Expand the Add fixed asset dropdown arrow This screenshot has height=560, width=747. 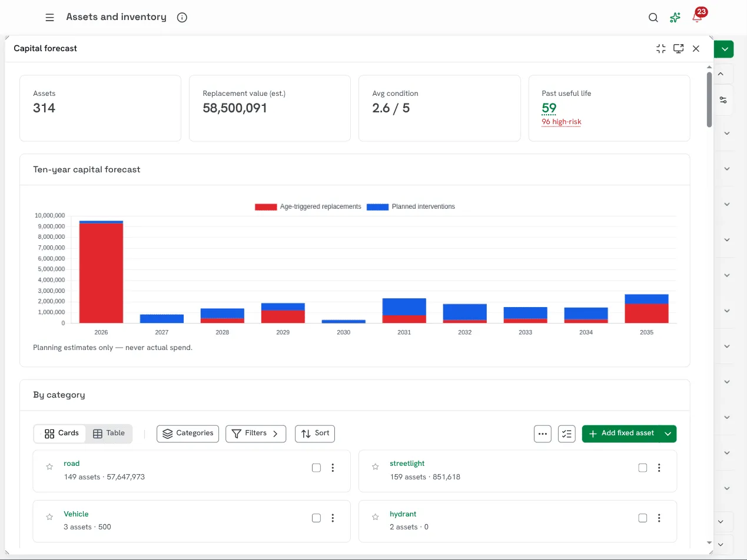click(668, 434)
